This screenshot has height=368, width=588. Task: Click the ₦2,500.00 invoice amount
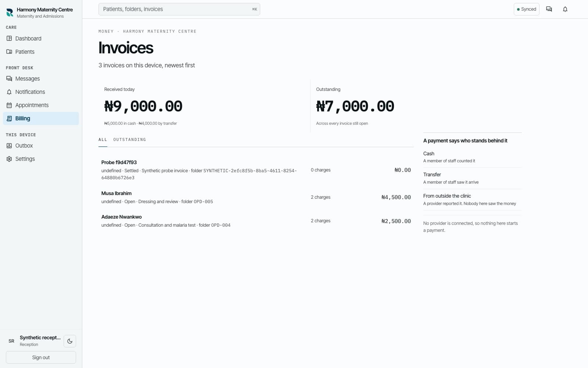coord(396,221)
